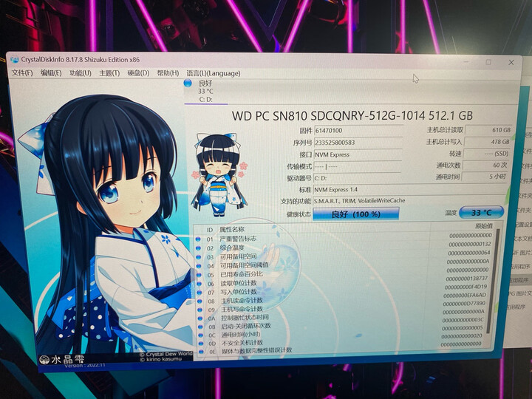This screenshot has width=532, height=399.
Task: Click the serial number field 233525800583
Action: click(x=358, y=143)
